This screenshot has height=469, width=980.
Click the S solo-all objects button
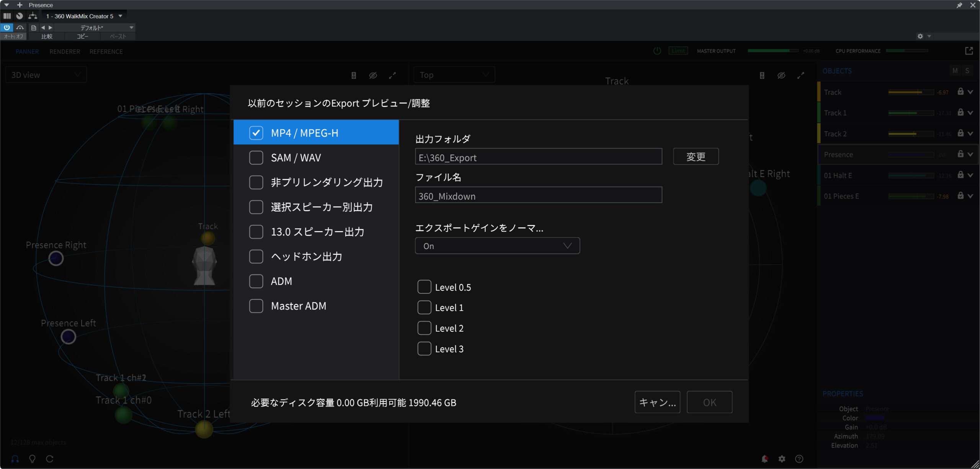coord(967,71)
